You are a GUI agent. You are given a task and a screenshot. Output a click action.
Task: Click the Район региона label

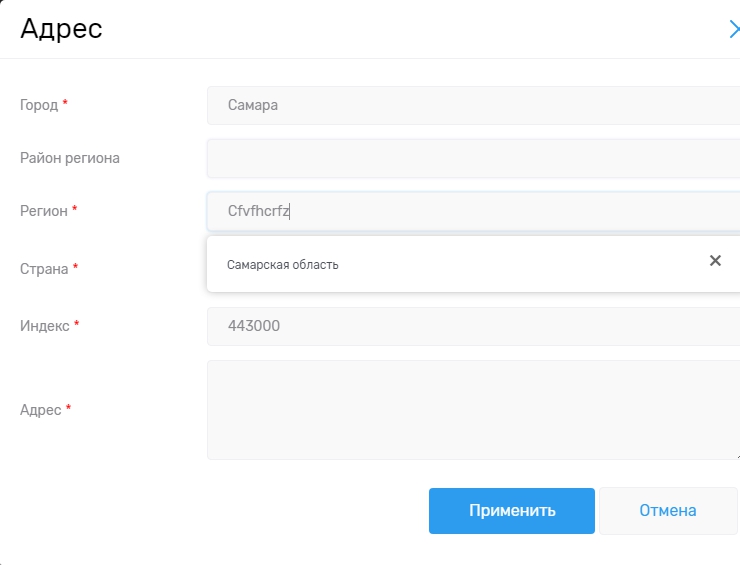point(70,158)
